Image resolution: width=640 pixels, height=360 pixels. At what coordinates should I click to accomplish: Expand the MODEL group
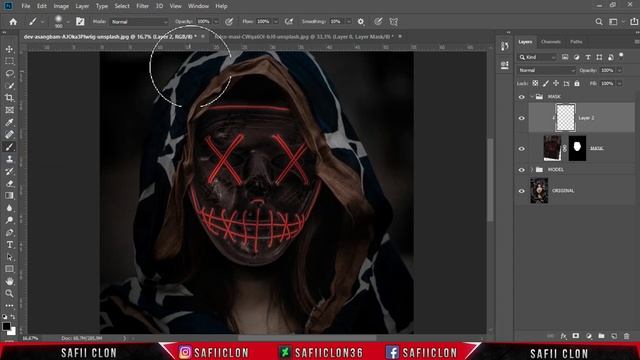click(x=532, y=170)
